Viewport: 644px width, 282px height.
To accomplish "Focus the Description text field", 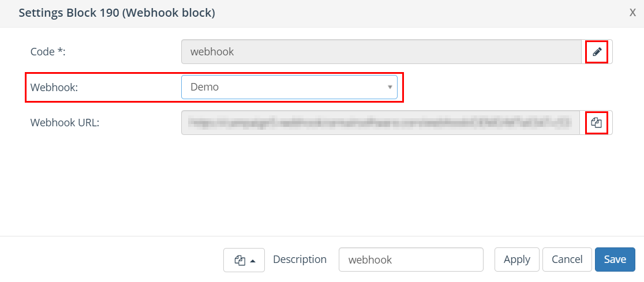I will pyautogui.click(x=411, y=260).
